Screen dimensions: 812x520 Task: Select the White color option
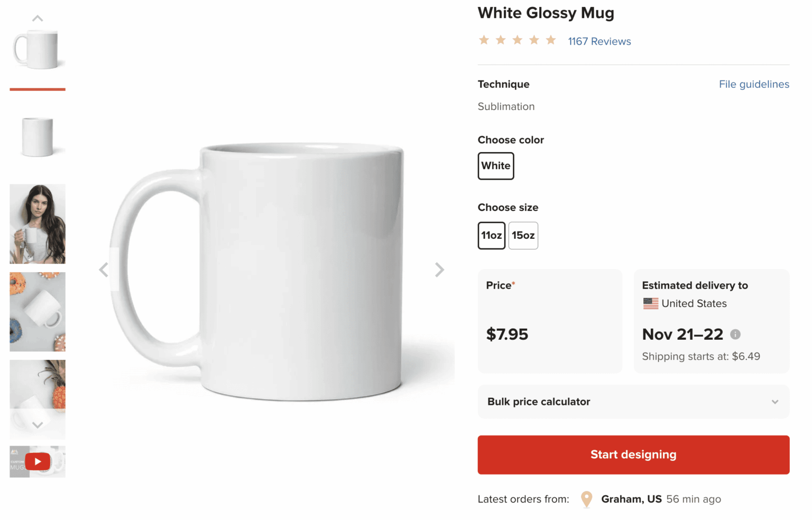(495, 165)
